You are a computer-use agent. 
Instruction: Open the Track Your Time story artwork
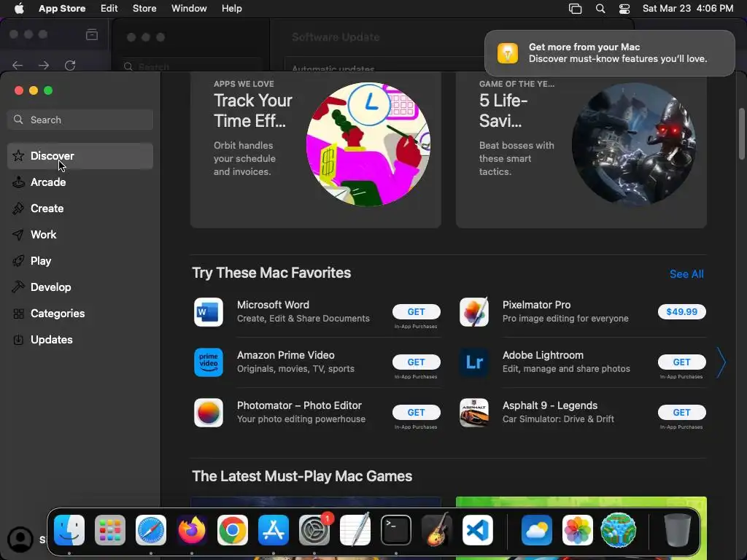(x=368, y=144)
